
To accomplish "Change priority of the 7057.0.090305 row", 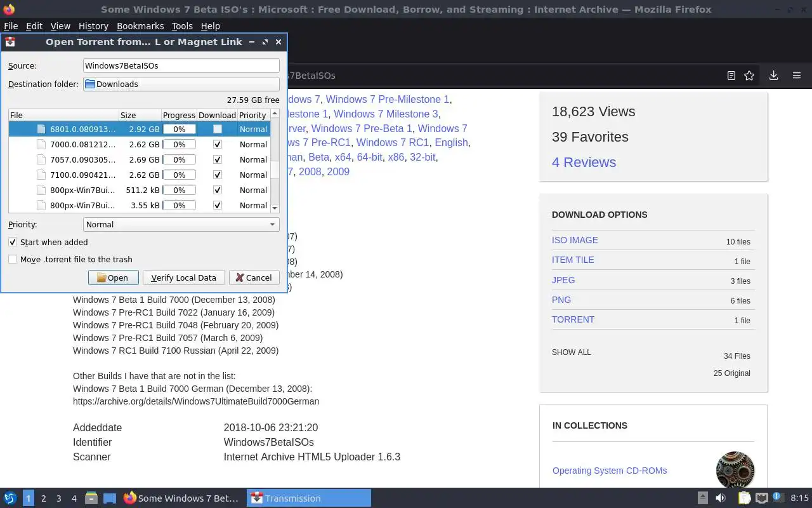I will (253, 159).
